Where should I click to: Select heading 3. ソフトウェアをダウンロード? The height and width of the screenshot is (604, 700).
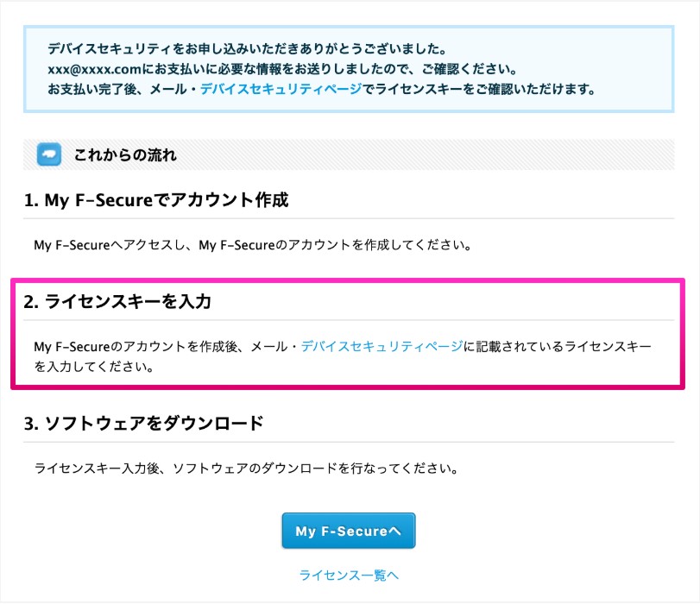pos(144,423)
